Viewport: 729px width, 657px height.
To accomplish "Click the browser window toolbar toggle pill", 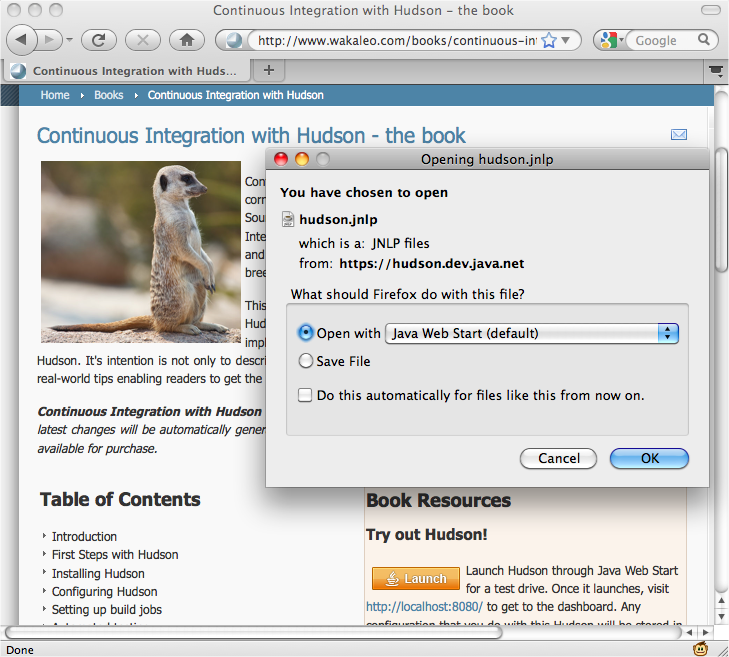I will point(710,10).
